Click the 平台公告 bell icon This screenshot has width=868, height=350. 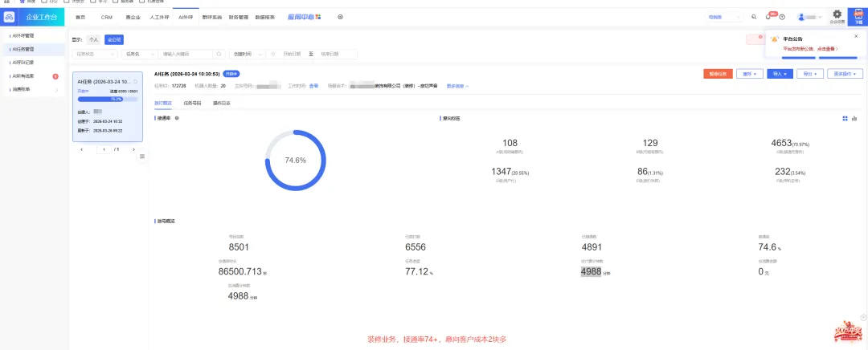[775, 39]
